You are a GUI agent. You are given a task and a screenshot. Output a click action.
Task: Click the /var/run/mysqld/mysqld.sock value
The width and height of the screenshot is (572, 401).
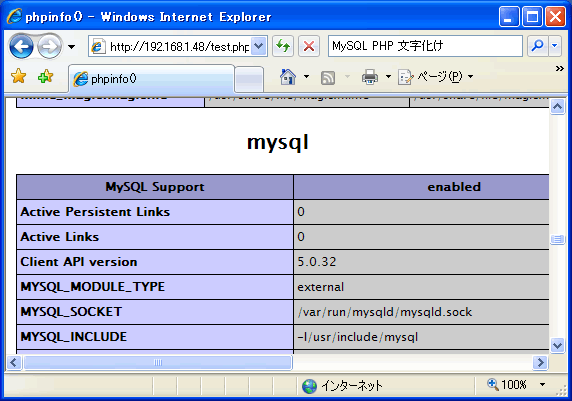(385, 312)
